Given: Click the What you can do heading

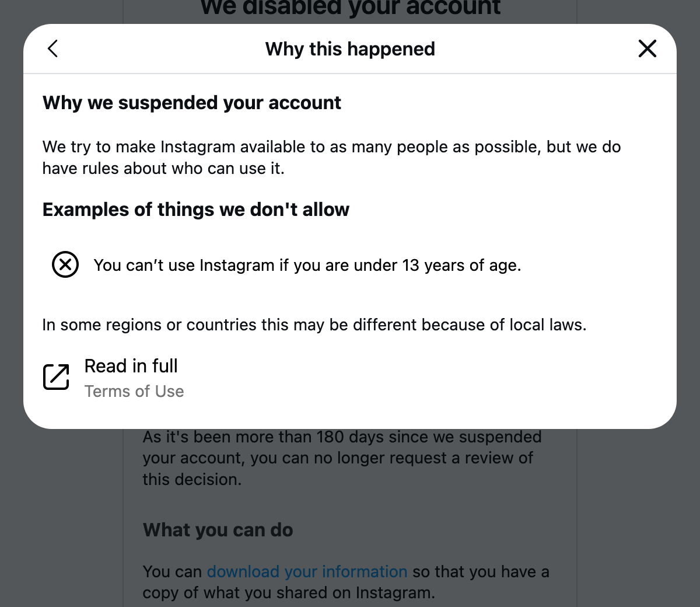Looking at the screenshot, I should pos(218,530).
